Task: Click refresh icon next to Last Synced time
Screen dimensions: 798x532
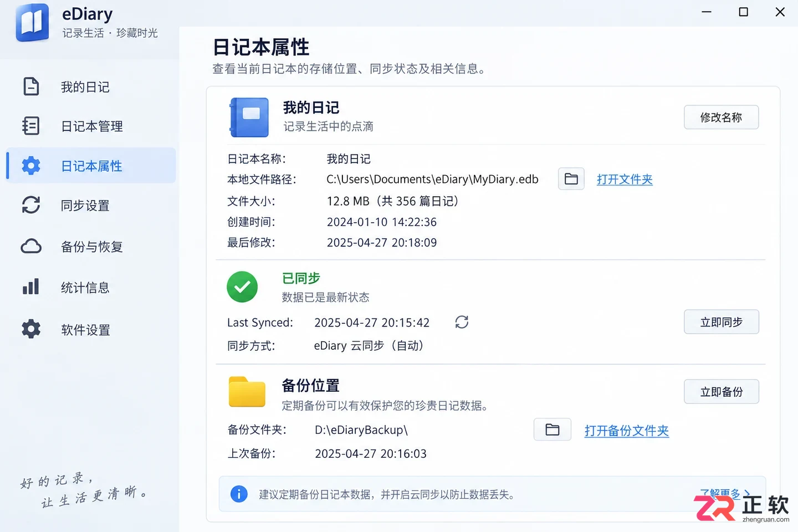Action: click(462, 322)
